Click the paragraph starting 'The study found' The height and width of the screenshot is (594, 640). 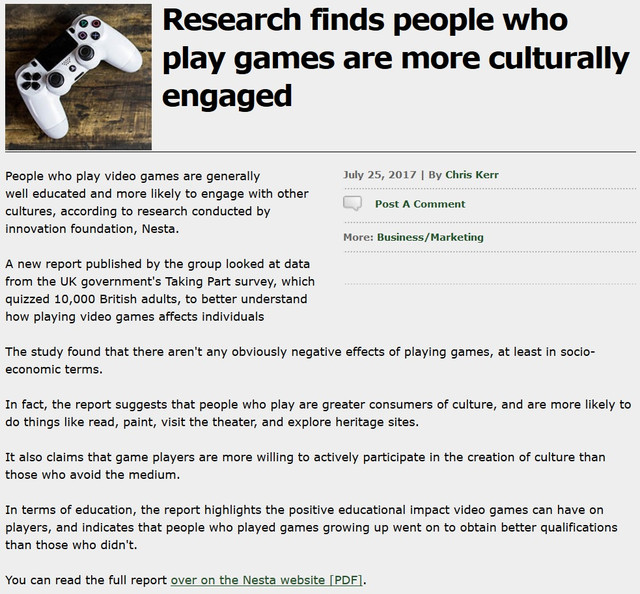tap(300, 360)
